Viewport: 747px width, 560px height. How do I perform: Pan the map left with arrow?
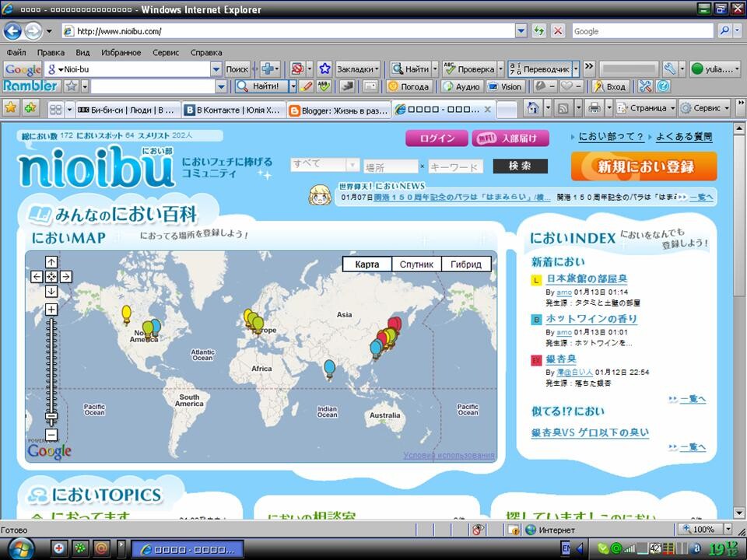37,277
